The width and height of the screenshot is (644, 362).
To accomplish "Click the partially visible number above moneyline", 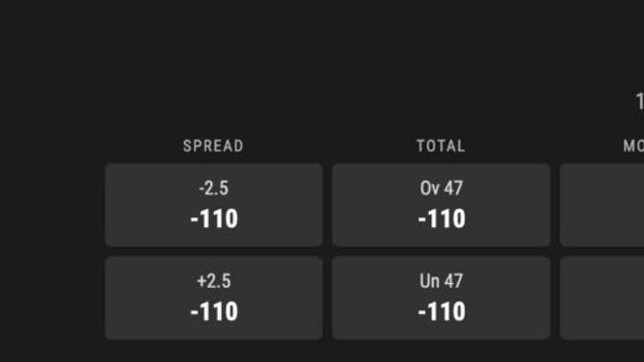I will tap(640, 101).
